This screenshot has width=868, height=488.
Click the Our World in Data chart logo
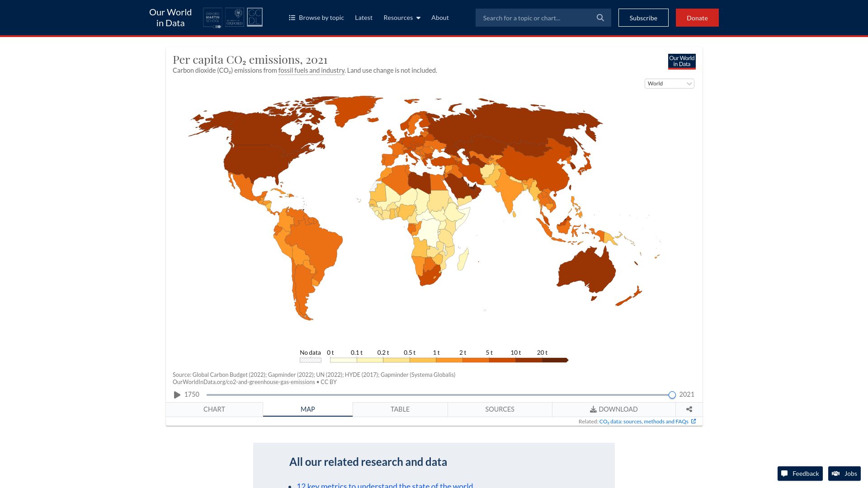pos(682,61)
